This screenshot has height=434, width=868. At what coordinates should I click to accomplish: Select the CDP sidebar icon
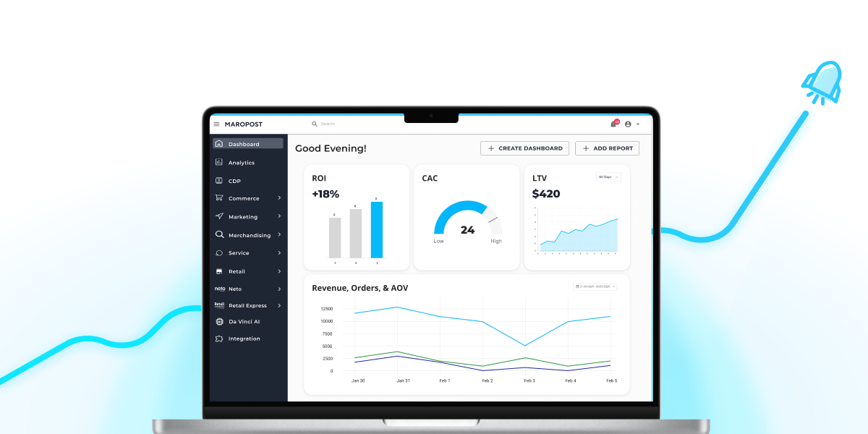pyautogui.click(x=219, y=181)
